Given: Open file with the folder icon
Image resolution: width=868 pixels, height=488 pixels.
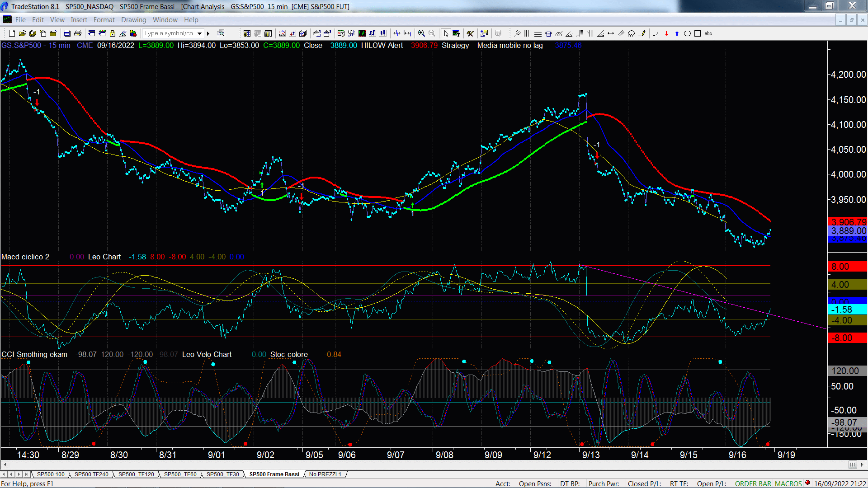Looking at the screenshot, I should coord(22,33).
